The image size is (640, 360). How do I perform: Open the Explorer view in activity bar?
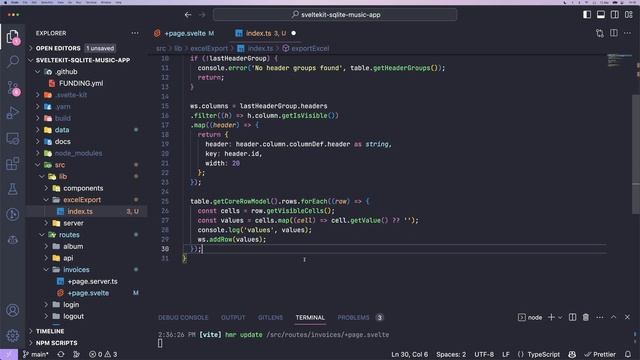(x=13, y=37)
